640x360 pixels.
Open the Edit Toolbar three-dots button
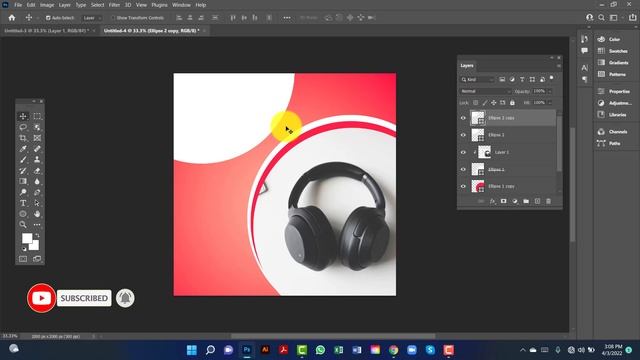(x=37, y=224)
